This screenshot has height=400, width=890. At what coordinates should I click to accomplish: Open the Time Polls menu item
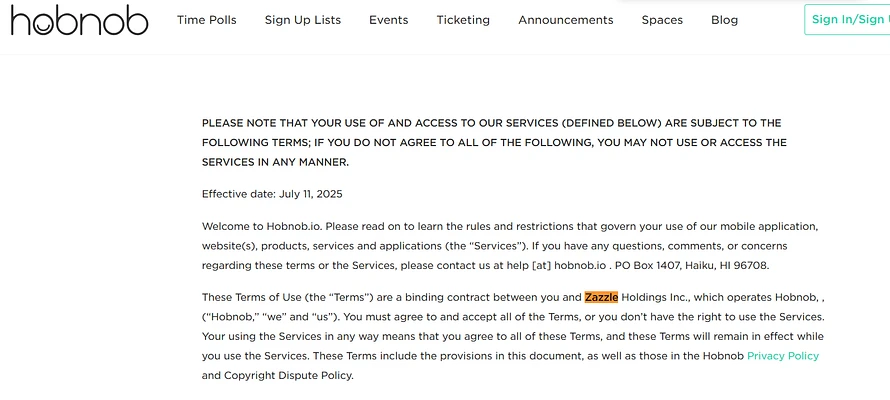click(x=207, y=20)
